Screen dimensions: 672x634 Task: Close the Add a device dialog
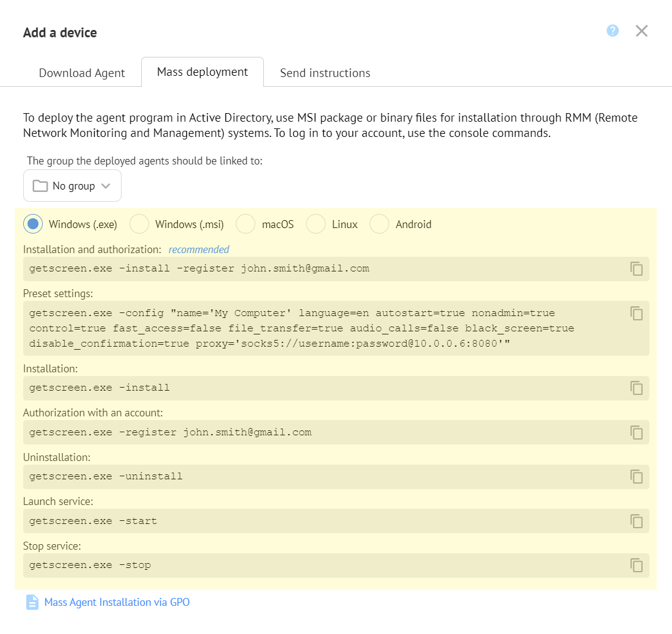(641, 31)
